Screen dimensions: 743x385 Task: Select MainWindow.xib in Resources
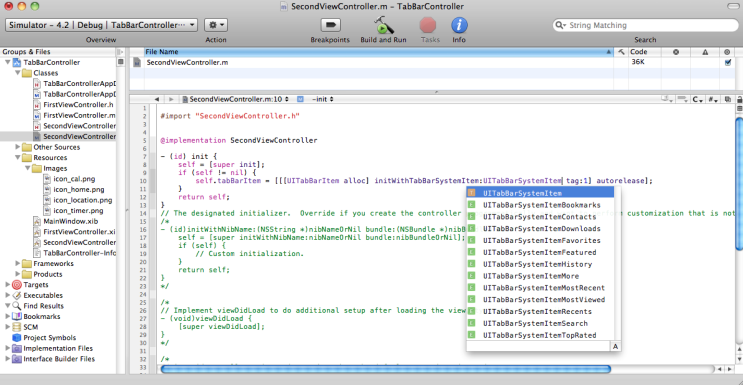[71, 221]
